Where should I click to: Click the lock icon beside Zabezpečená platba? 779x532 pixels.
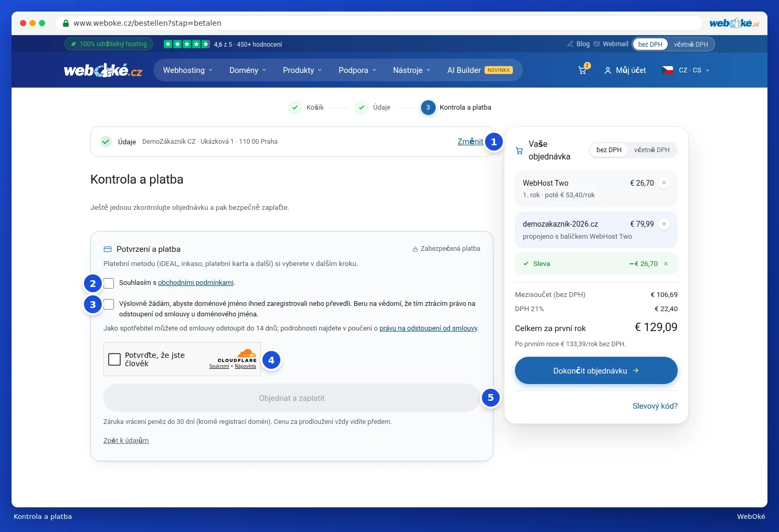coord(415,249)
